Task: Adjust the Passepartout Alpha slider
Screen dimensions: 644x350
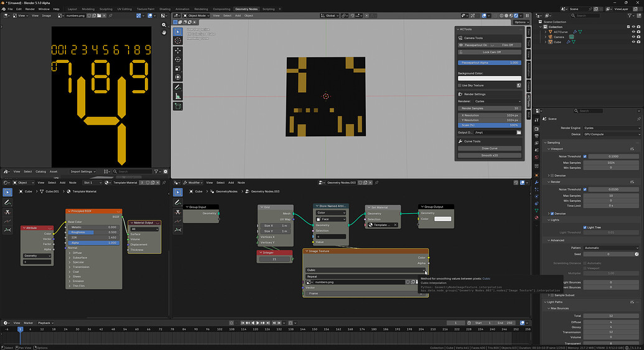Action: (490, 63)
